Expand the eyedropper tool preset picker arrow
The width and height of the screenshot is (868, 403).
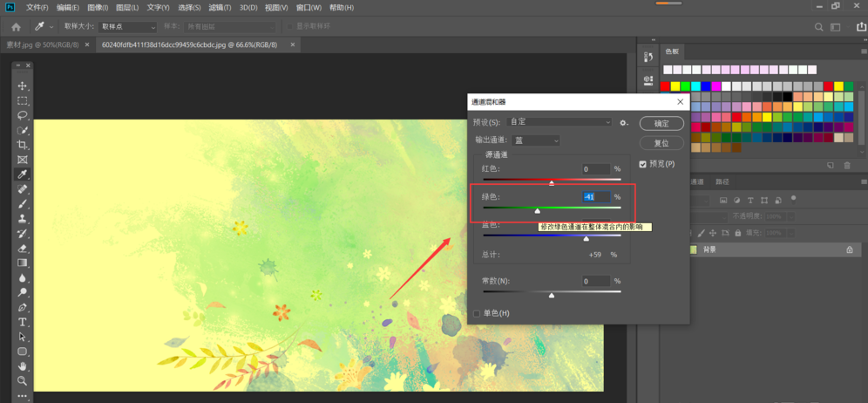coord(52,27)
